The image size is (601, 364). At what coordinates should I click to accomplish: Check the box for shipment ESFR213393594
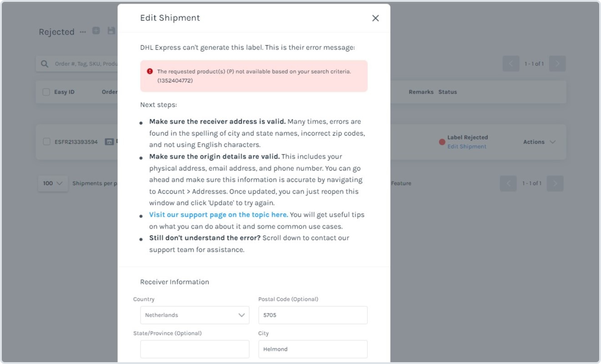coord(46,142)
